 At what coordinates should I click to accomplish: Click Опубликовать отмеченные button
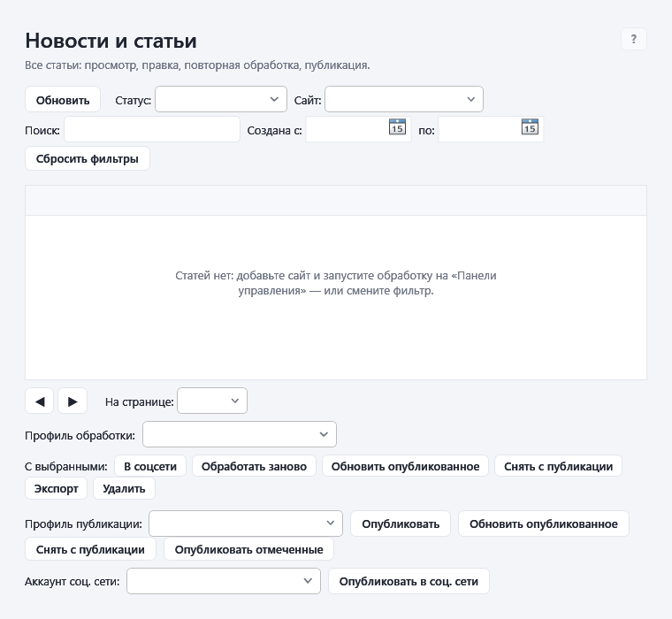(249, 549)
